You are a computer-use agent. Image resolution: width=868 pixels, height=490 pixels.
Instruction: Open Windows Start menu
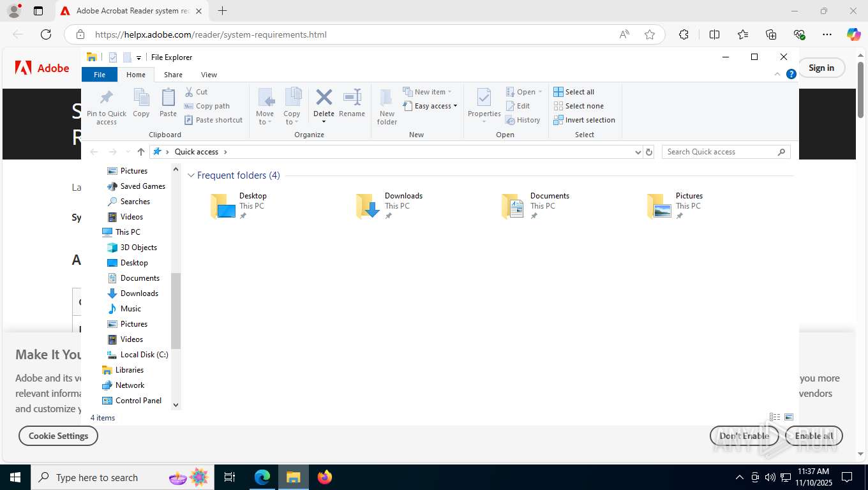pos(15,477)
